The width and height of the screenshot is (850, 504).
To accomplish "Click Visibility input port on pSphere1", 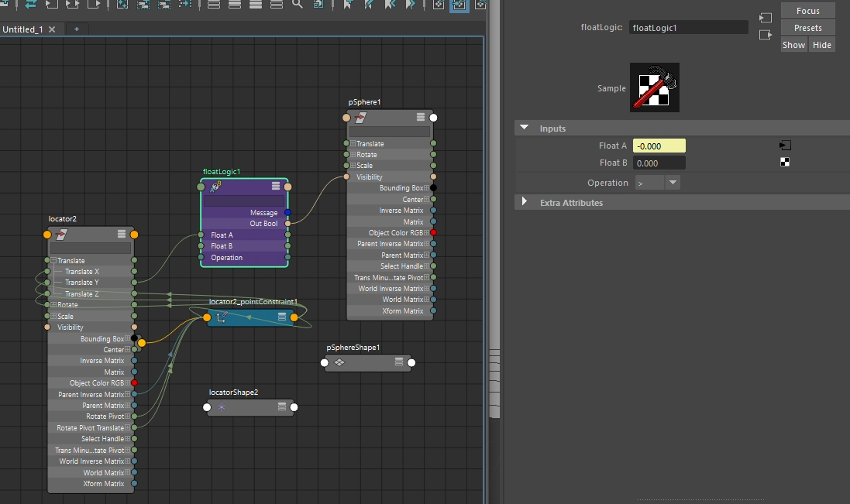I will tap(346, 177).
